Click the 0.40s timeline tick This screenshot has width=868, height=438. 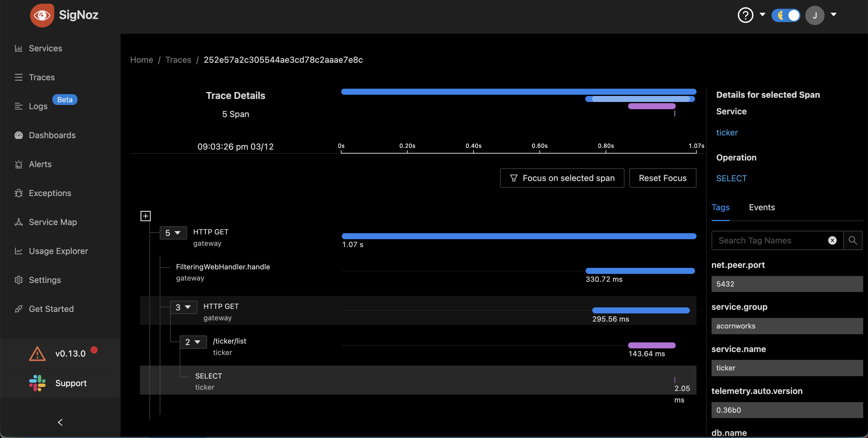pyautogui.click(x=473, y=146)
